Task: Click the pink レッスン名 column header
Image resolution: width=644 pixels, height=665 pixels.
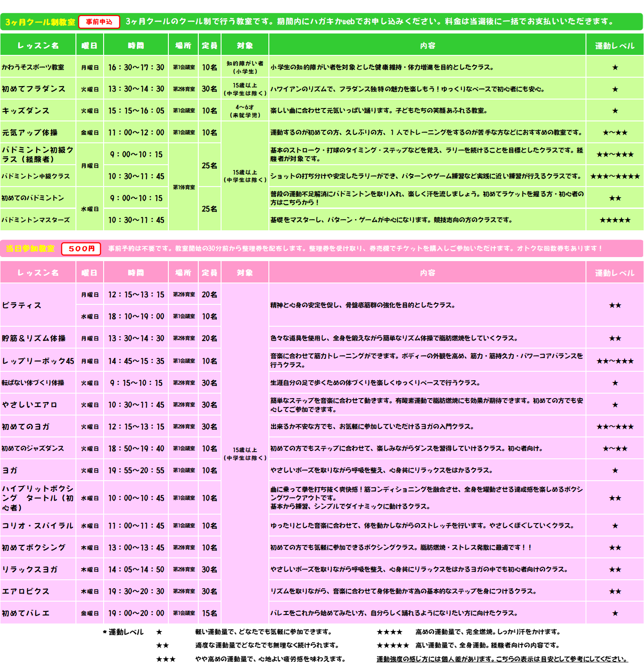Action: [38, 273]
